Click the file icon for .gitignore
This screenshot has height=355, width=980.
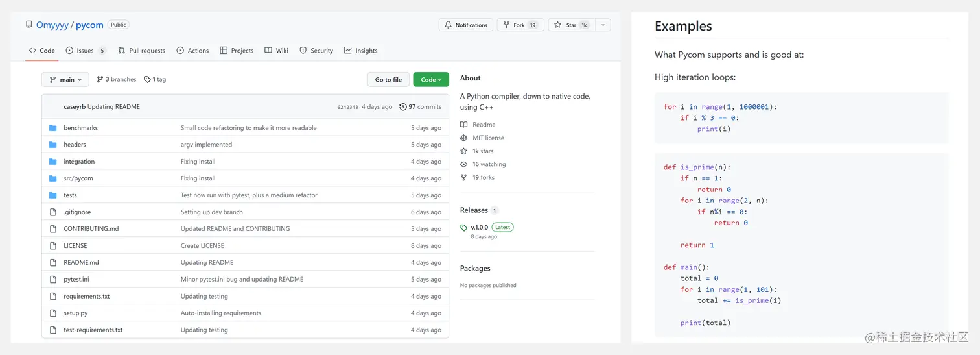[53, 212]
